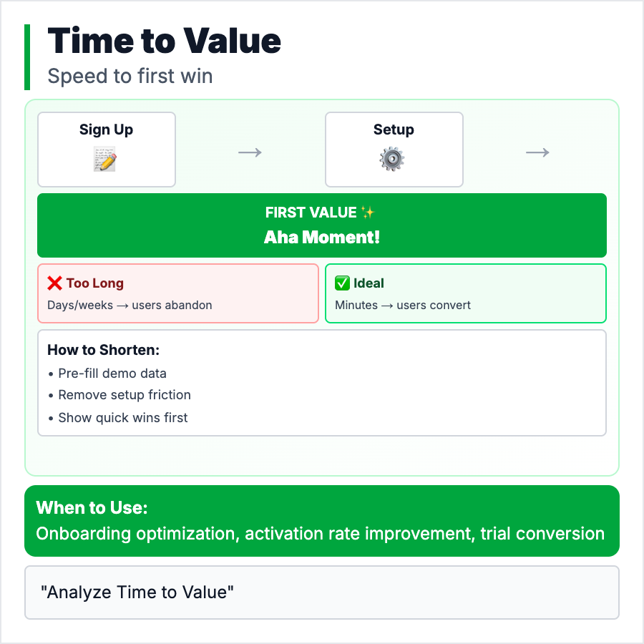Click the "Analyze Time to Value" prompt field

(x=322, y=592)
